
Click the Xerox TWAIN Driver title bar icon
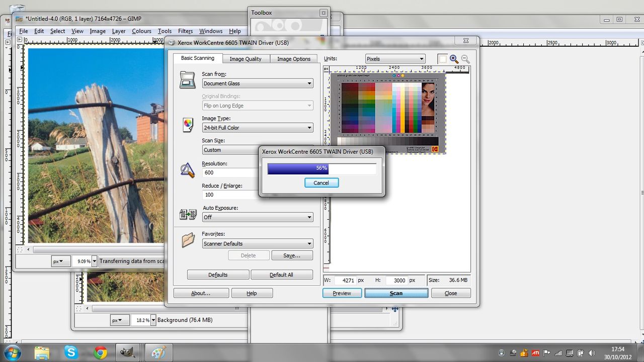pyautogui.click(x=172, y=43)
